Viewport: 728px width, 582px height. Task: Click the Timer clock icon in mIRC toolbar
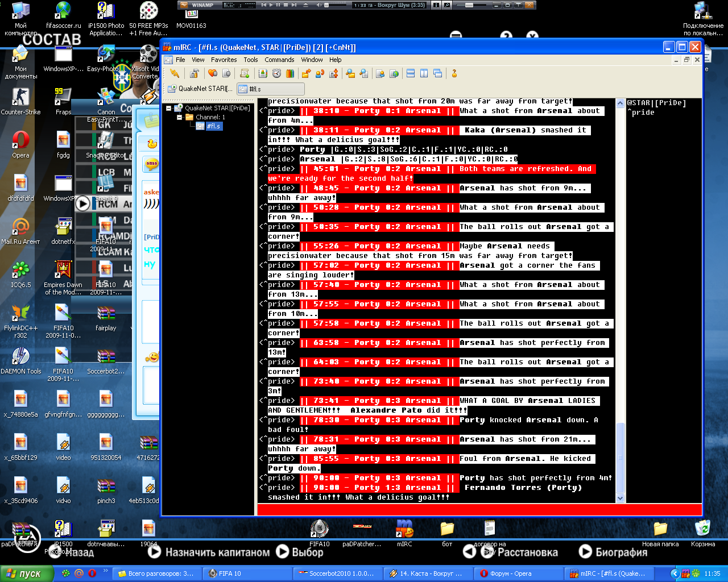click(276, 73)
